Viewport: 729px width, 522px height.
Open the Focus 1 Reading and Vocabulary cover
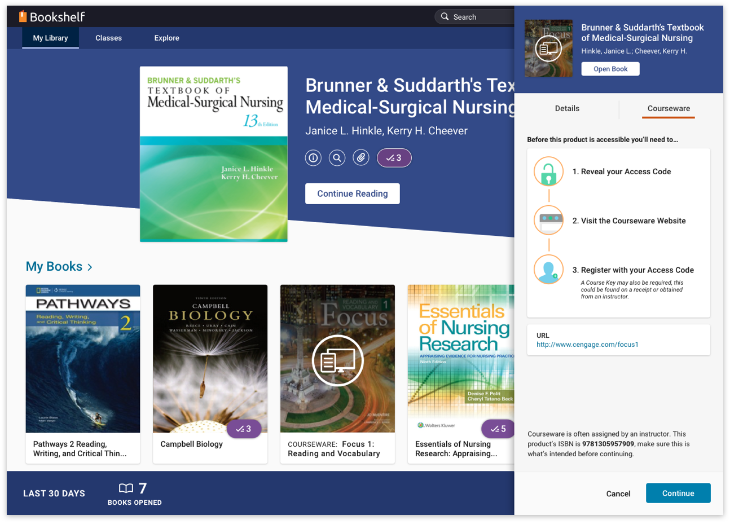(x=338, y=359)
